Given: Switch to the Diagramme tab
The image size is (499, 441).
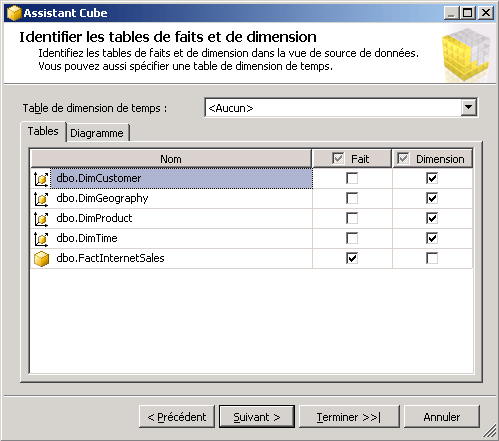Looking at the screenshot, I should coord(97,133).
